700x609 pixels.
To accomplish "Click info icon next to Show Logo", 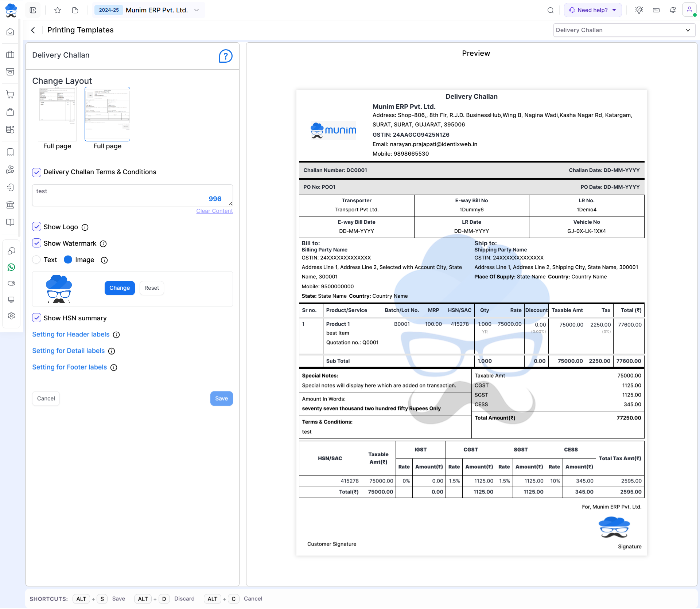I will pos(85,227).
